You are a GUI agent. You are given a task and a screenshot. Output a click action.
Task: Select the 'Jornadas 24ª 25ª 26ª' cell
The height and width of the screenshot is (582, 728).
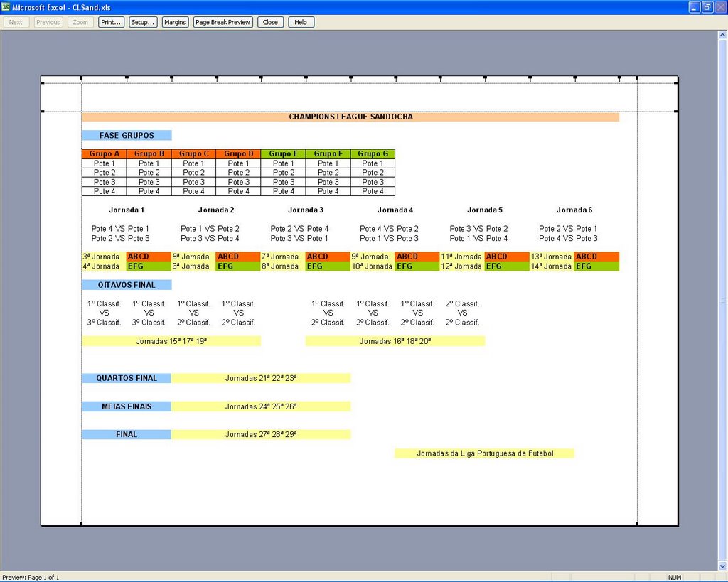point(261,406)
